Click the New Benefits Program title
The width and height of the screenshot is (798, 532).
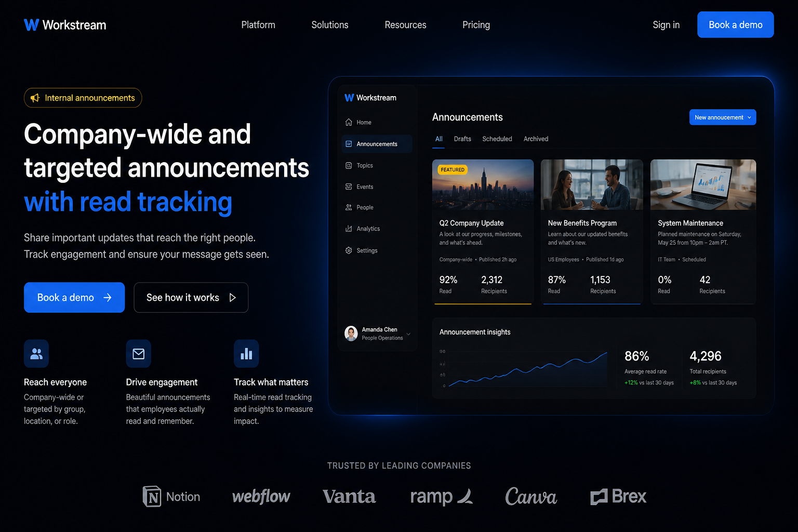(x=582, y=223)
